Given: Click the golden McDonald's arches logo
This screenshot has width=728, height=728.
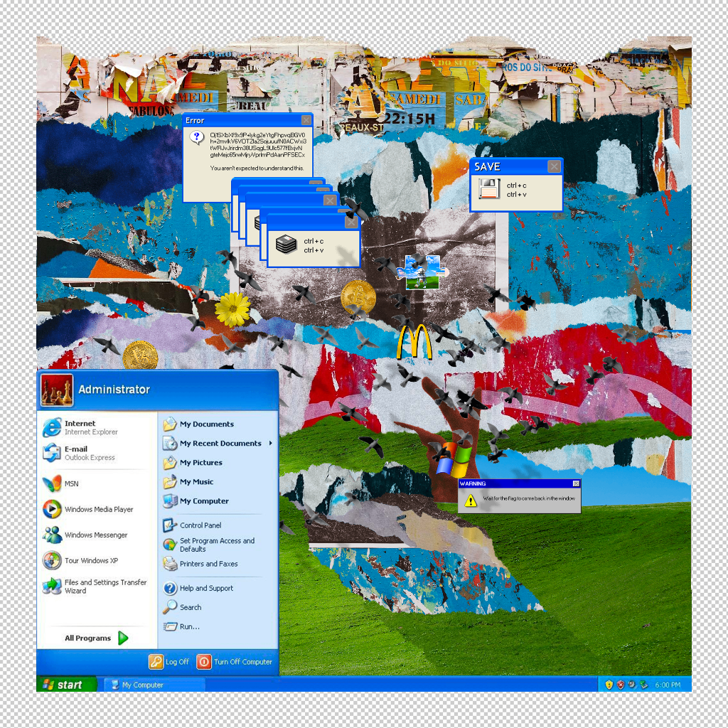Looking at the screenshot, I should click(414, 341).
